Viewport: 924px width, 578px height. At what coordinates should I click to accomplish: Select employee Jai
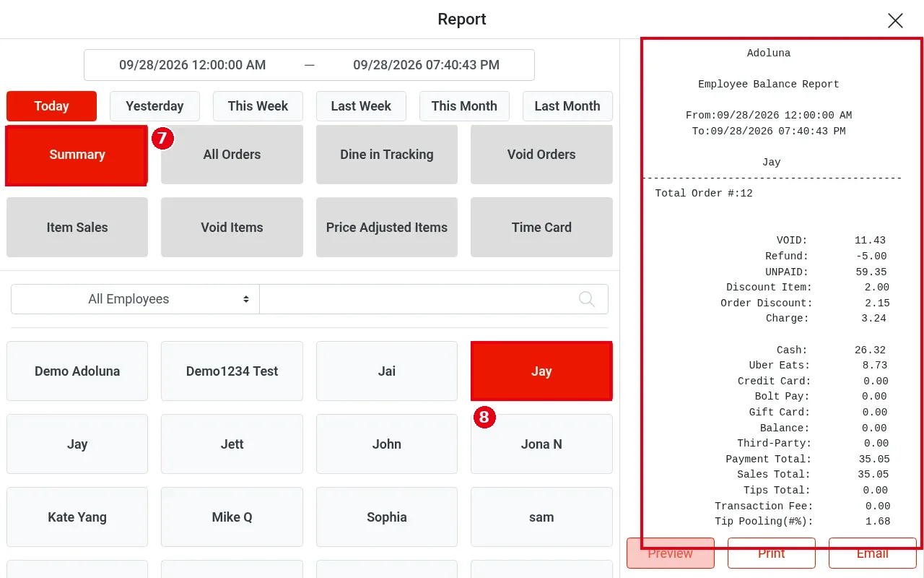387,371
